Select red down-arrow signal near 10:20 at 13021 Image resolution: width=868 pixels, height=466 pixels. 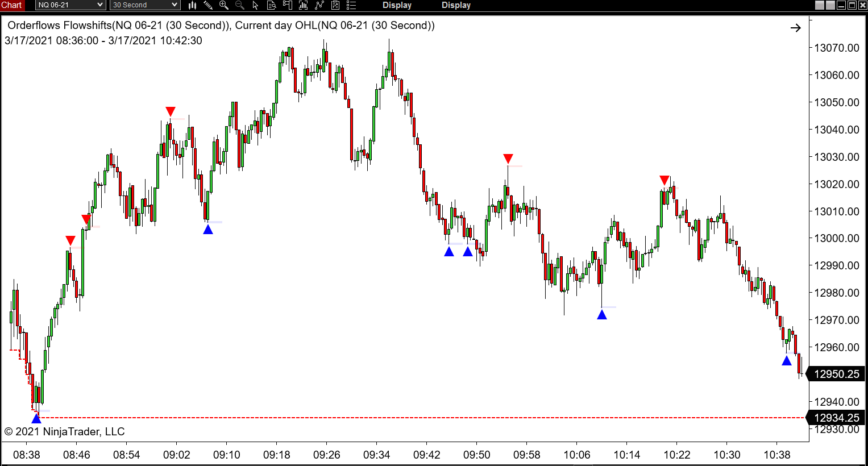[x=665, y=181]
